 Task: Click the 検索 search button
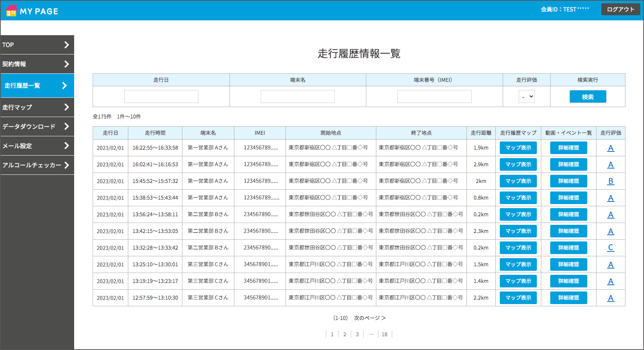coord(588,96)
